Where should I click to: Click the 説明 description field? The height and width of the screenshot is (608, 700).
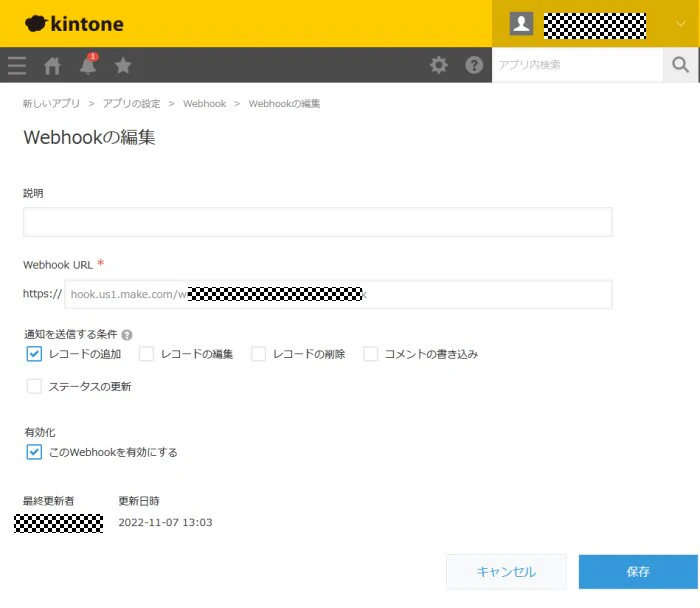click(x=318, y=222)
